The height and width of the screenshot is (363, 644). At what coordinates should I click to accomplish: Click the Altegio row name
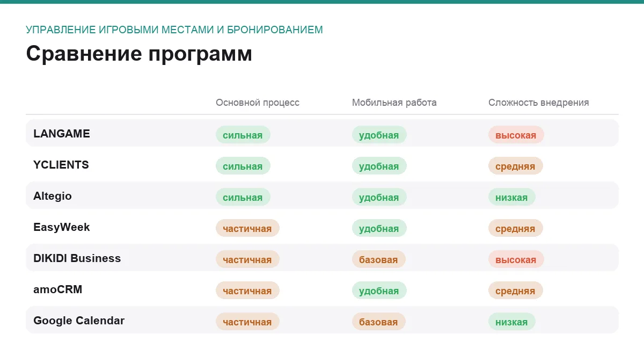click(53, 196)
